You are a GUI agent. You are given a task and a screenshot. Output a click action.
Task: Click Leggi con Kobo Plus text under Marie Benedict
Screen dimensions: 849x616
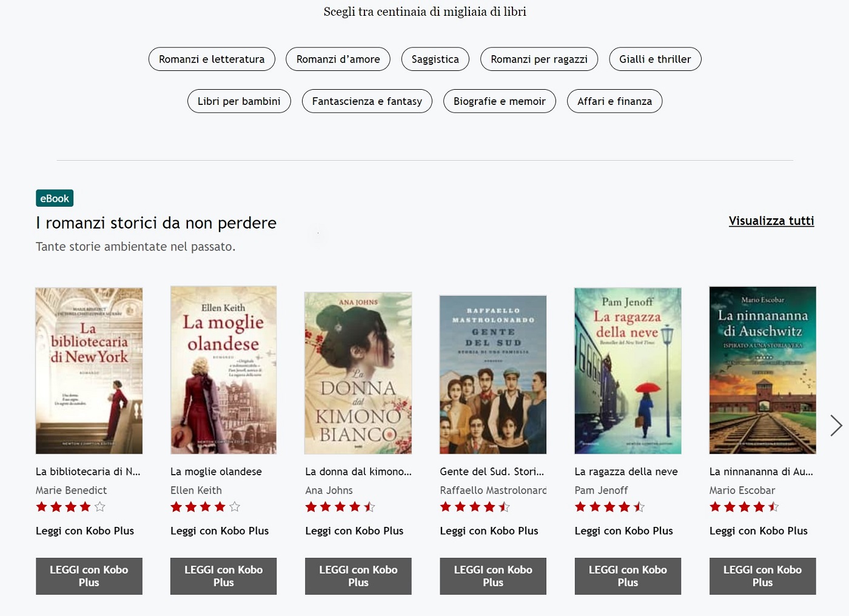[x=85, y=531]
